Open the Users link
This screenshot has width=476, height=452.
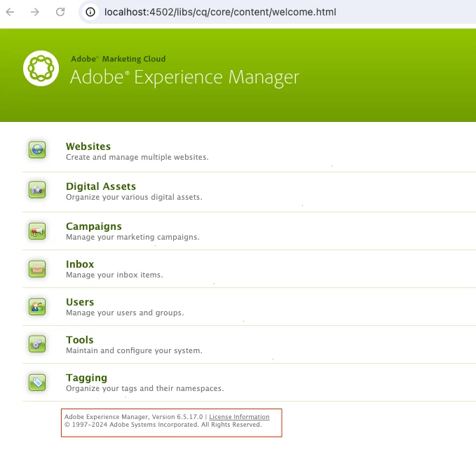pos(80,302)
